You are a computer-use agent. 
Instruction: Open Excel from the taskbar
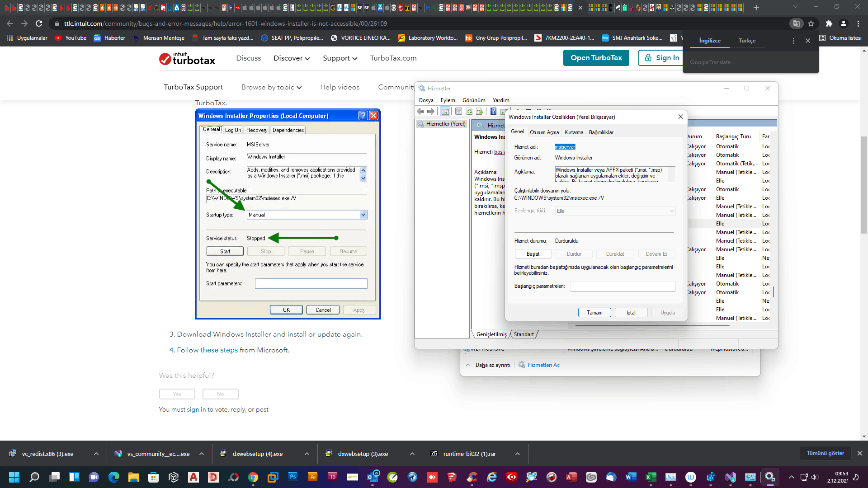[x=651, y=477]
